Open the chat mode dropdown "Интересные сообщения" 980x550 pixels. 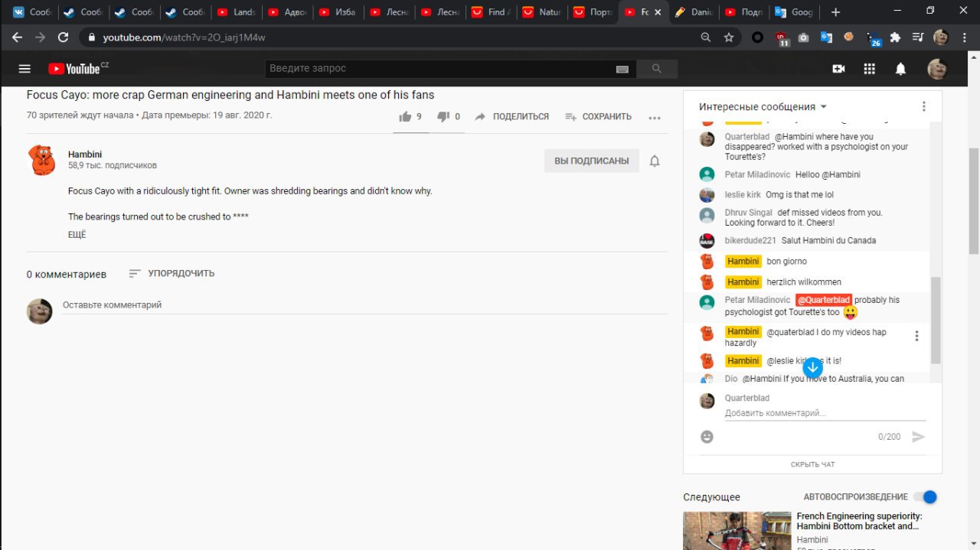(x=763, y=107)
